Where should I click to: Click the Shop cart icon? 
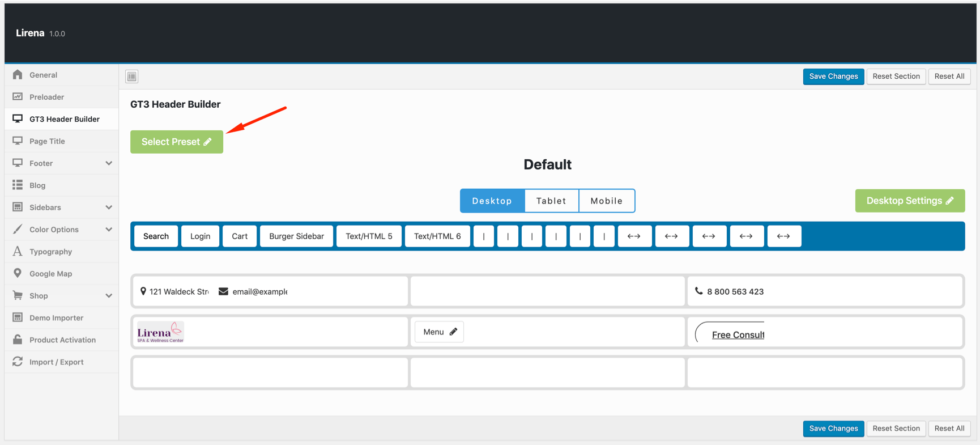(x=18, y=295)
